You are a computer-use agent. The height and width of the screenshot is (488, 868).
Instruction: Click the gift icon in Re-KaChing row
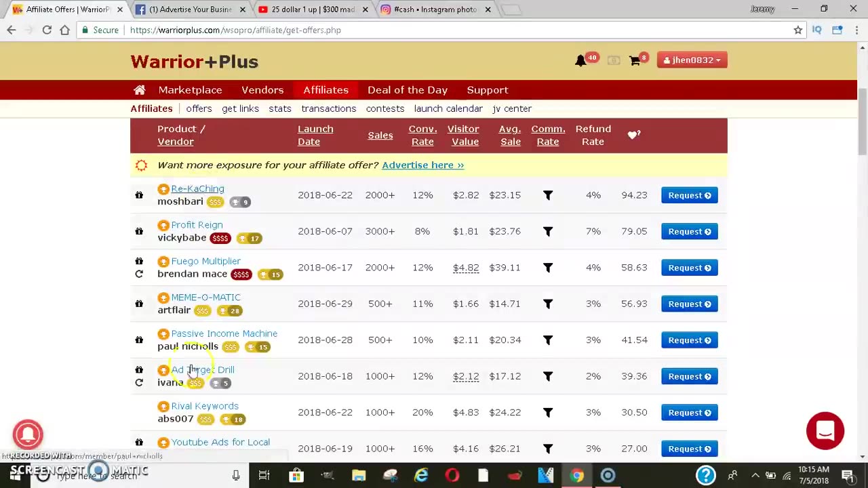[x=139, y=195]
